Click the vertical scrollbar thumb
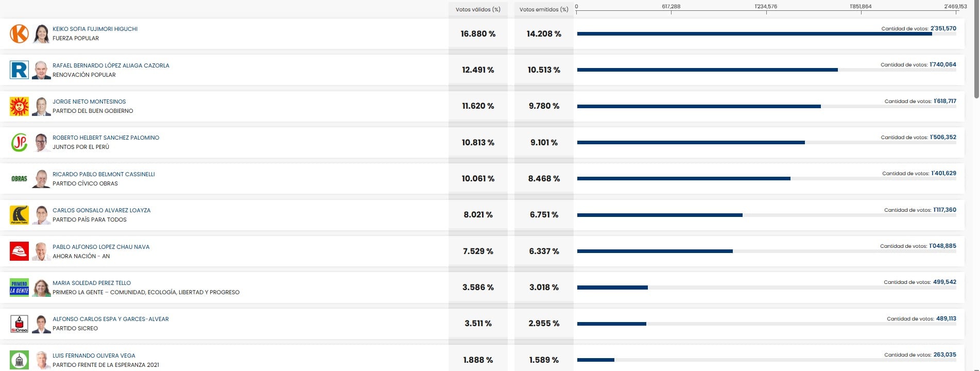Viewport: 980px width, 371px height. point(976,49)
